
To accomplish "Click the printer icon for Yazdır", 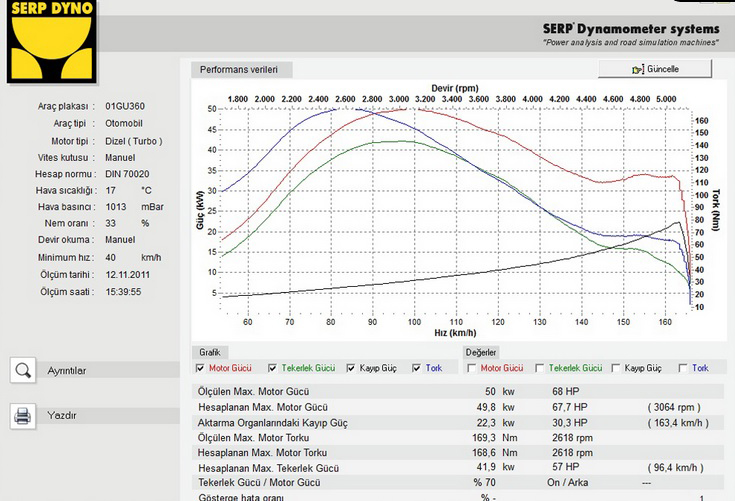I will click(x=22, y=416).
